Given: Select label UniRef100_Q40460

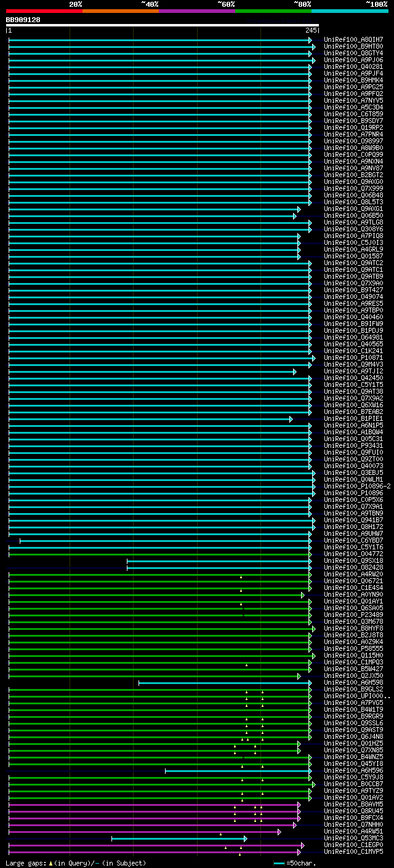Looking at the screenshot, I should click(353, 317).
